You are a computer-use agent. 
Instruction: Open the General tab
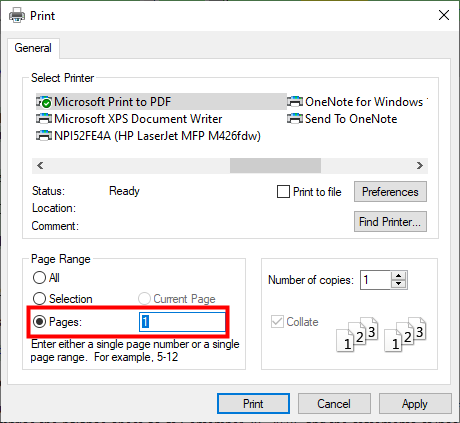33,48
